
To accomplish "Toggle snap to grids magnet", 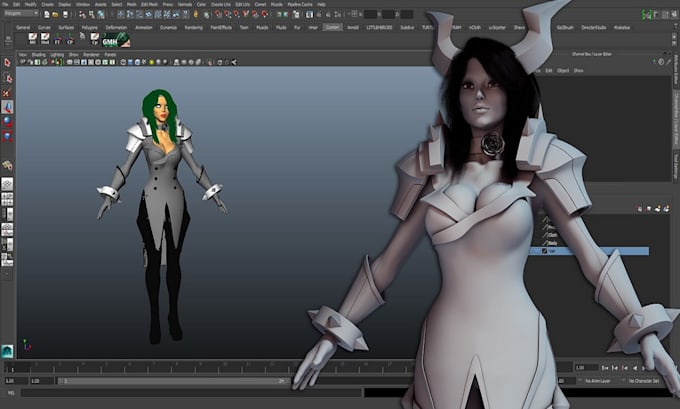I will tap(218, 14).
